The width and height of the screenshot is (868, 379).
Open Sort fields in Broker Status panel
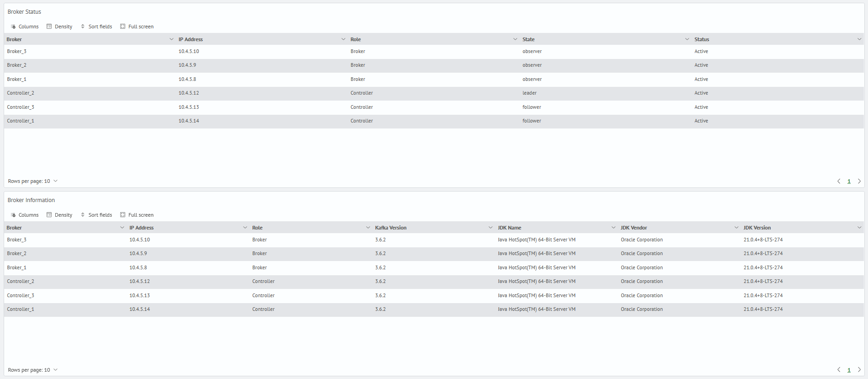pos(96,27)
